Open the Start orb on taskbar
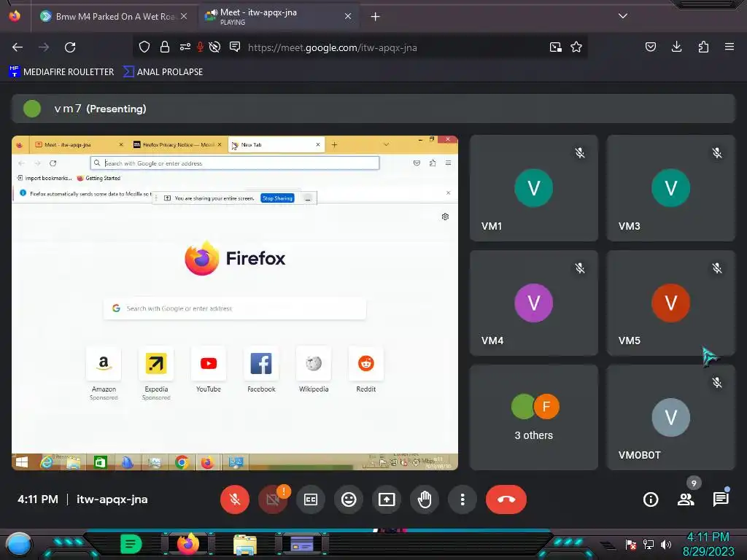Viewport: 747px width, 560px height. (x=18, y=544)
